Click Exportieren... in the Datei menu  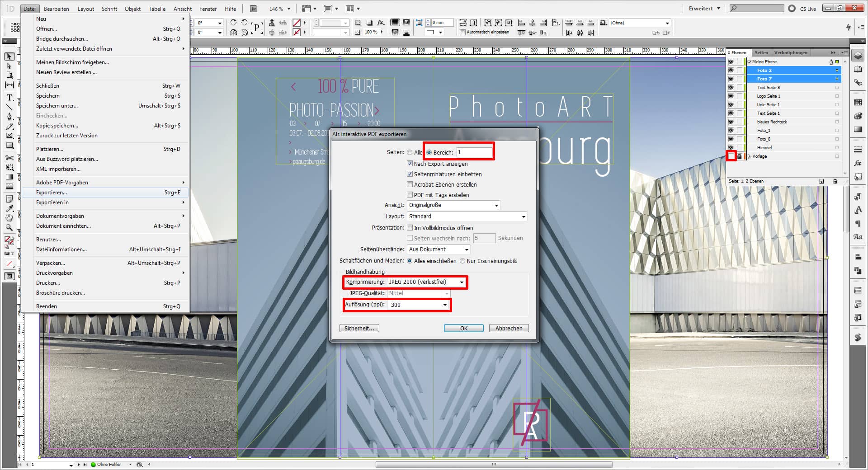(x=52, y=193)
